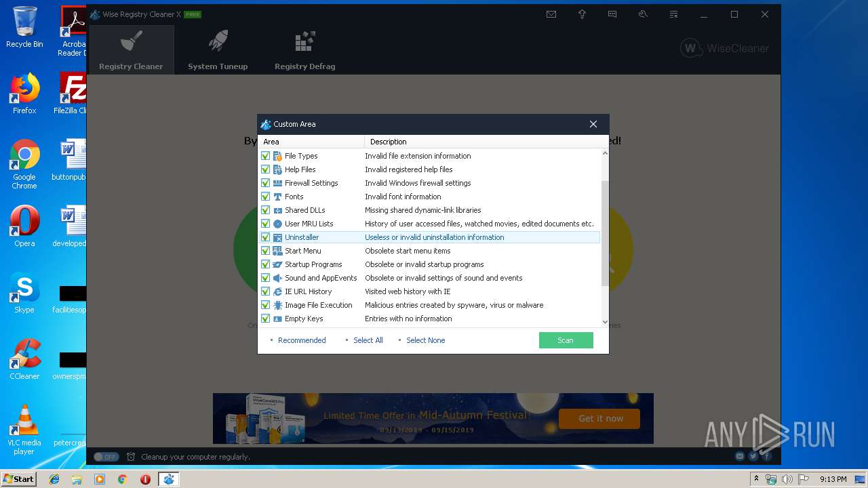Click the Firewall Settings row icon
This screenshot has width=868, height=488.
pos(277,183)
